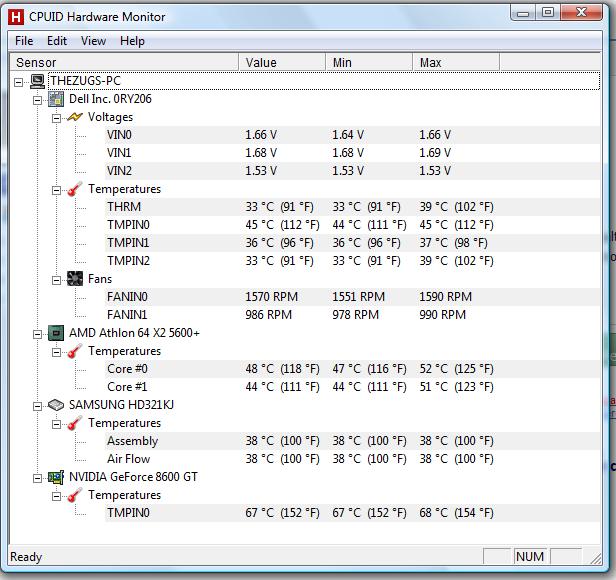Close the Hardware Monitor window
The height and width of the screenshot is (580, 616).
tap(581, 13)
